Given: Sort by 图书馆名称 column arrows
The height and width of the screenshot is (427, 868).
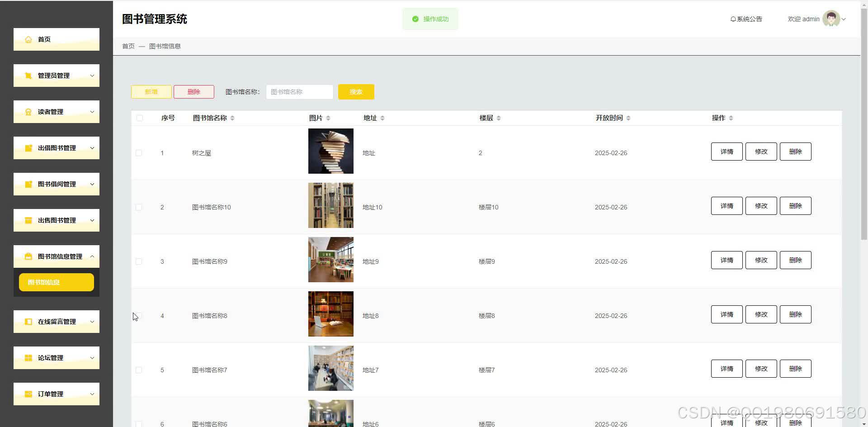Looking at the screenshot, I should tap(232, 118).
